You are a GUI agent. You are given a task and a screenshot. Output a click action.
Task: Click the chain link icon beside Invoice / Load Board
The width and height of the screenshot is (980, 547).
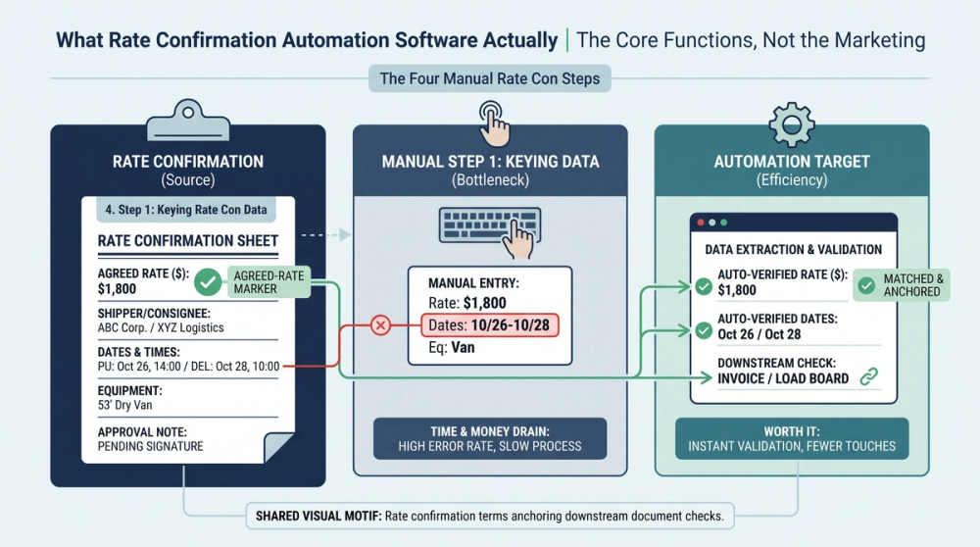coord(868,376)
